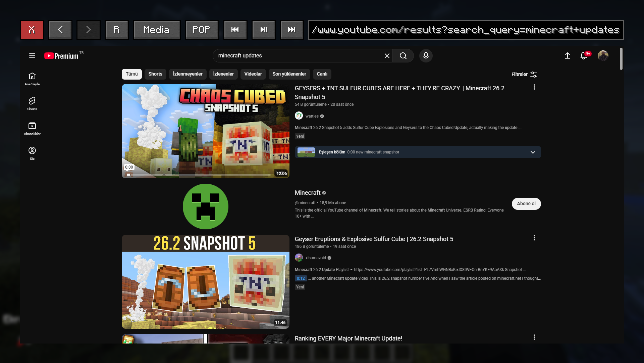Open the Chaos Cubed Snapshot 5 thumbnail
Screen dimensions: 644x363
coord(206,131)
